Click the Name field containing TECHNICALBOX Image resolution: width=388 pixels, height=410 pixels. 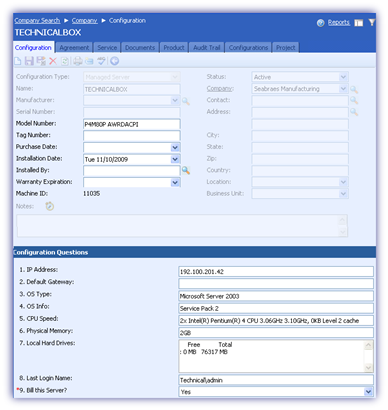[x=132, y=89]
